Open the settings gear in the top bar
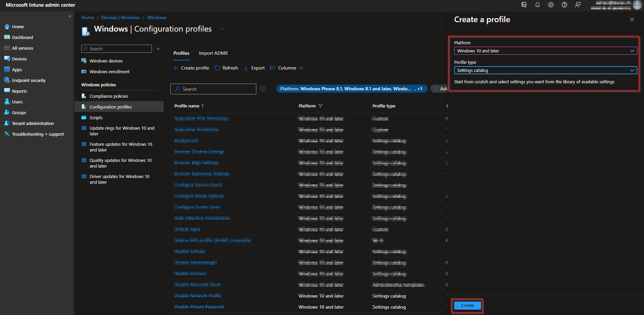Screen dimensions: 644x315 tap(551, 5)
